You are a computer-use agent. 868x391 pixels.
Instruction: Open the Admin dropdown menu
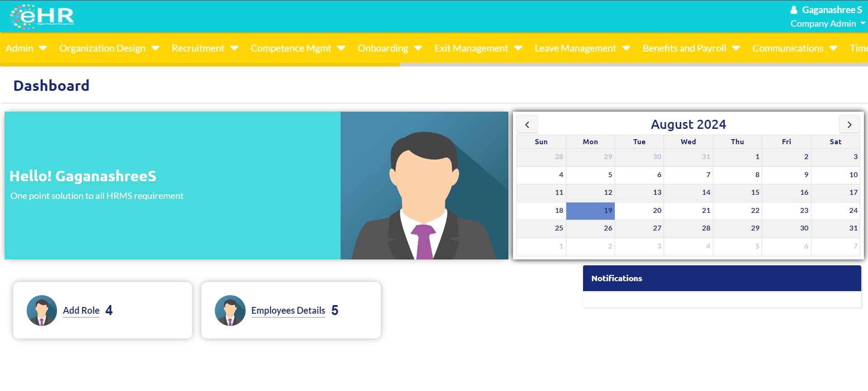click(x=26, y=48)
